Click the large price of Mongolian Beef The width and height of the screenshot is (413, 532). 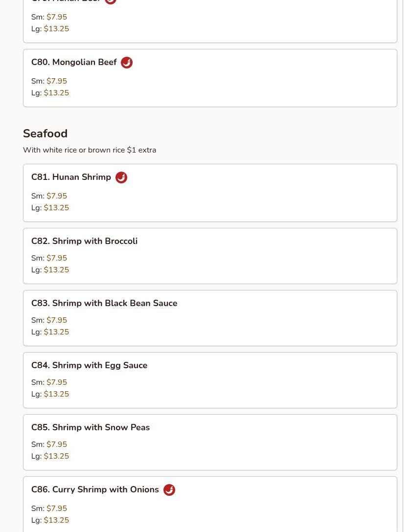(x=56, y=93)
